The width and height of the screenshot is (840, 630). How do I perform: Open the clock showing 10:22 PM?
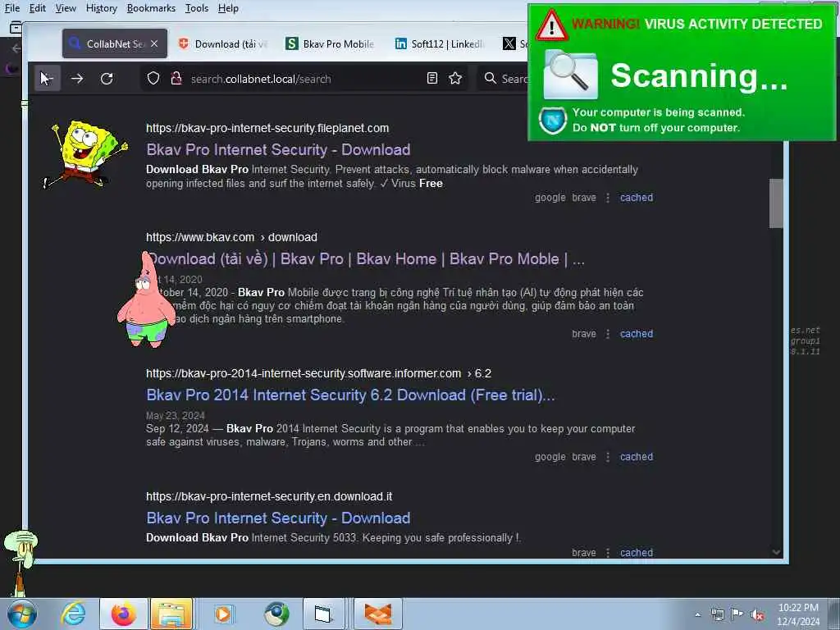click(x=798, y=614)
